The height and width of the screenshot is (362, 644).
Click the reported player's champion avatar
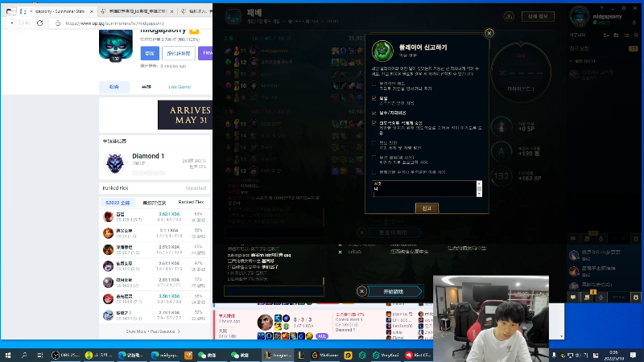point(382,51)
